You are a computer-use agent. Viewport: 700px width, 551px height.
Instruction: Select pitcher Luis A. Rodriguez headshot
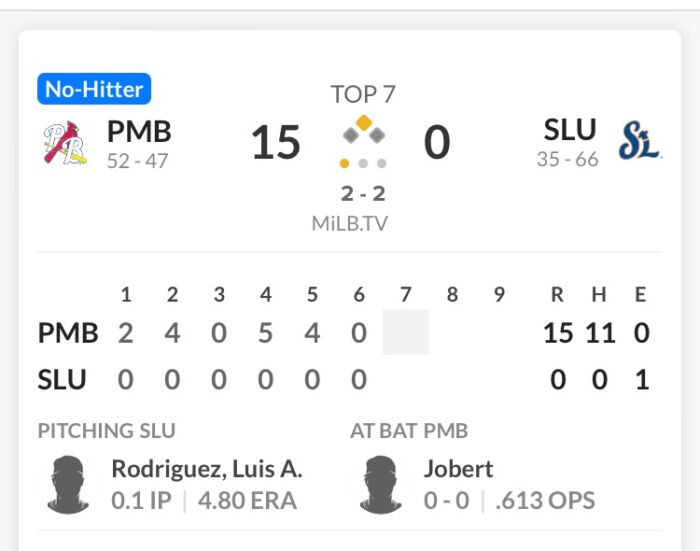click(68, 484)
